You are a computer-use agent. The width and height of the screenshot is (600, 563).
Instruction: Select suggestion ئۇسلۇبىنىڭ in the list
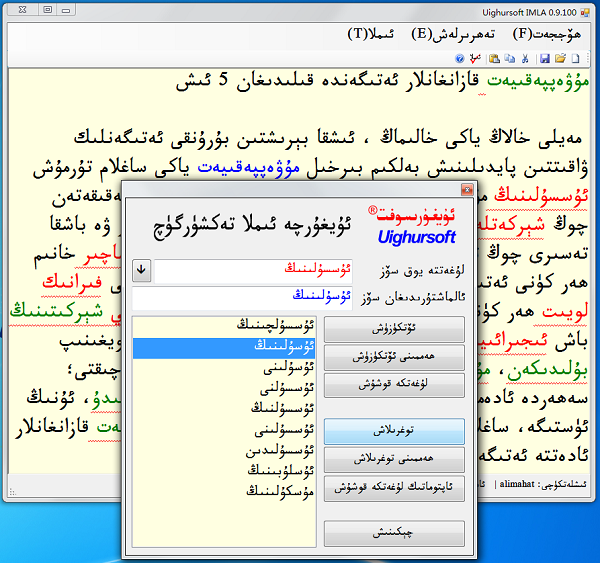tap(224, 471)
